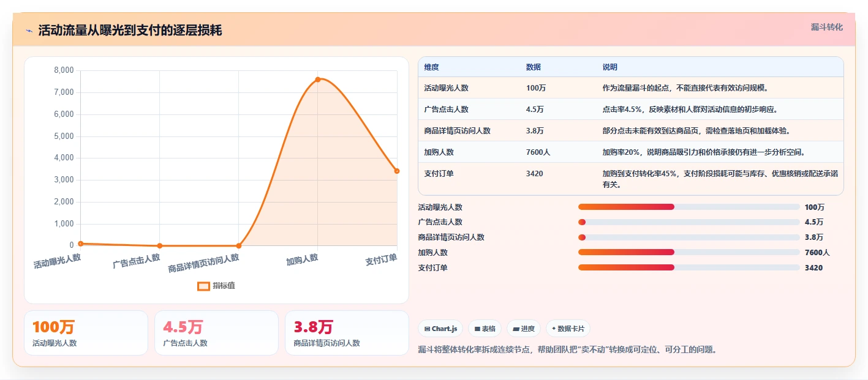Select the 进度 tag button

pyautogui.click(x=524, y=329)
